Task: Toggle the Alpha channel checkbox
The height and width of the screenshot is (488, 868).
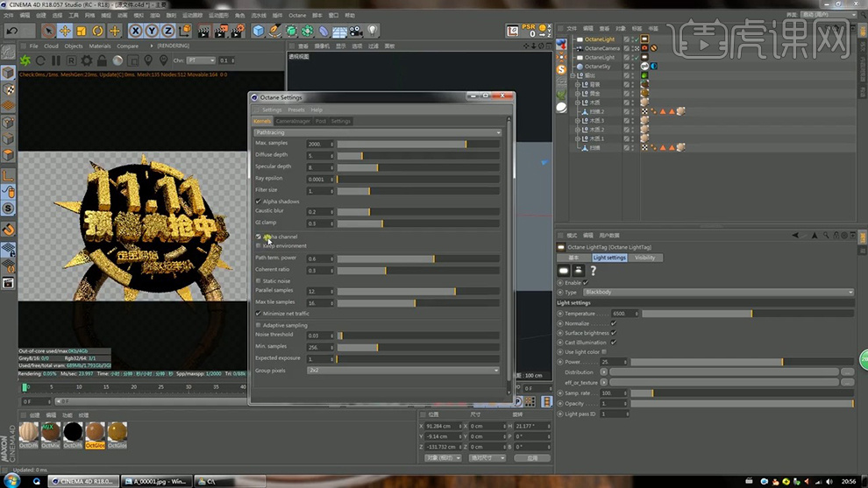Action: coord(258,237)
